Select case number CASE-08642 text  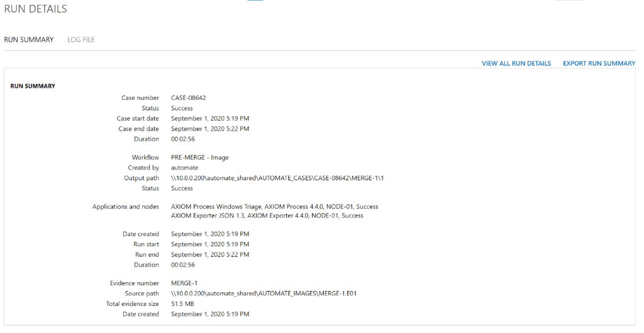point(189,97)
